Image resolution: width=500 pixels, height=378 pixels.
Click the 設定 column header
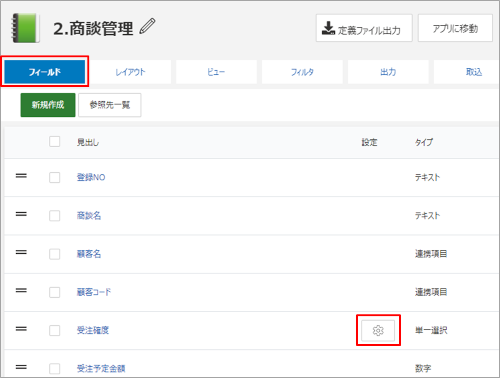click(x=370, y=142)
